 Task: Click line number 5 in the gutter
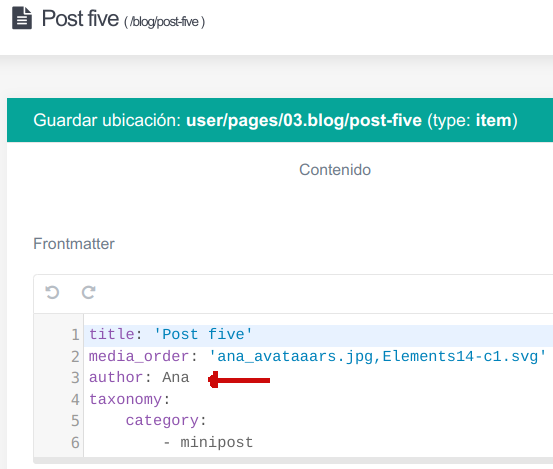(75, 421)
